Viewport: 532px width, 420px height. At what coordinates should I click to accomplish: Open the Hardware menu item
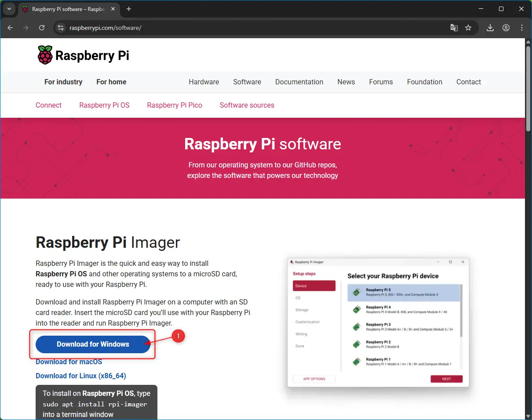pos(204,82)
